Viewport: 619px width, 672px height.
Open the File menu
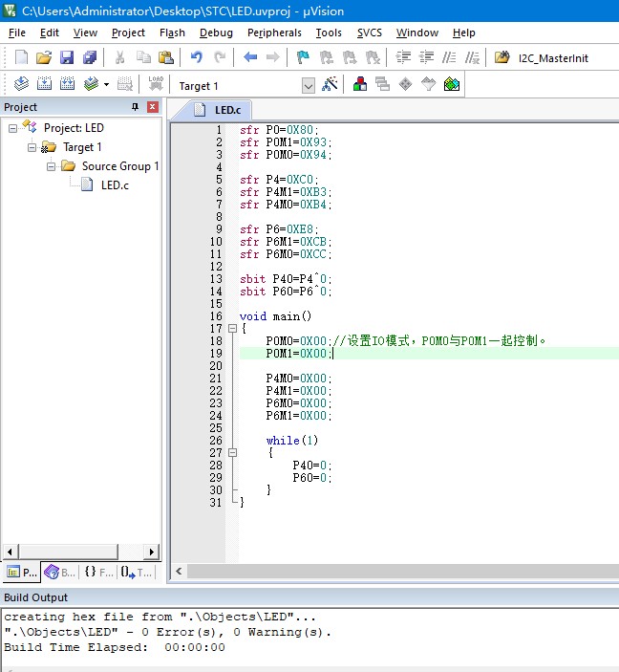pyautogui.click(x=17, y=33)
